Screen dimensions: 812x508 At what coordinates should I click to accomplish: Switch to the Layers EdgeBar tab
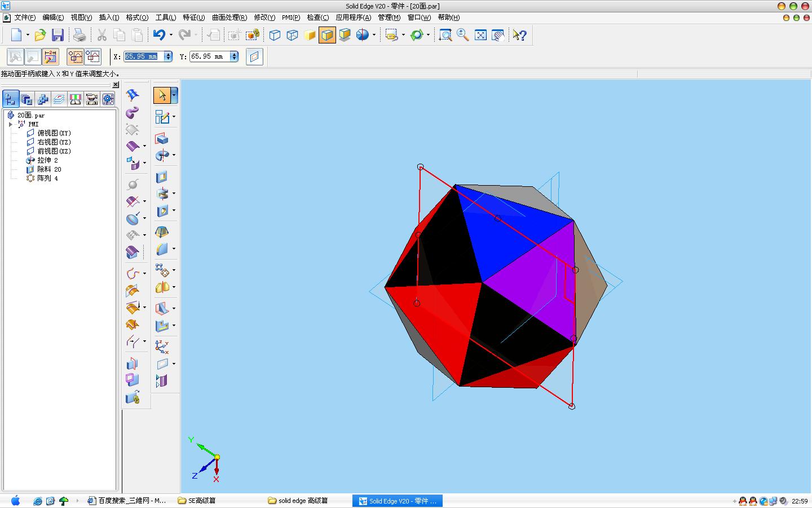coord(59,99)
